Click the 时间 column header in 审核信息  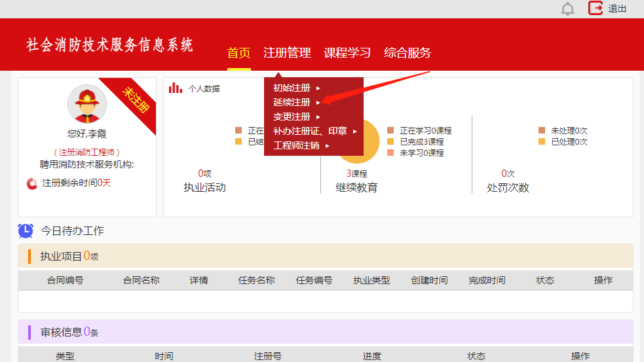[164, 356]
